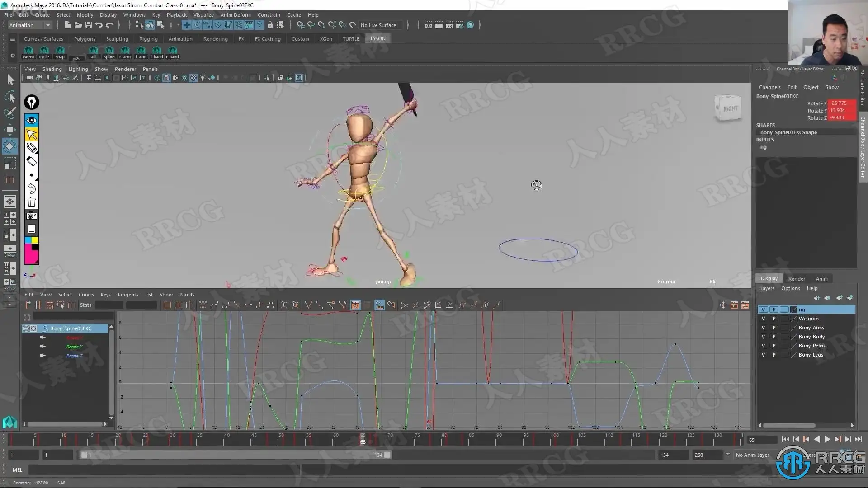Image resolution: width=868 pixels, height=488 pixels.
Task: Click the eraser tool in the sketch toolbar
Action: pos(32,161)
